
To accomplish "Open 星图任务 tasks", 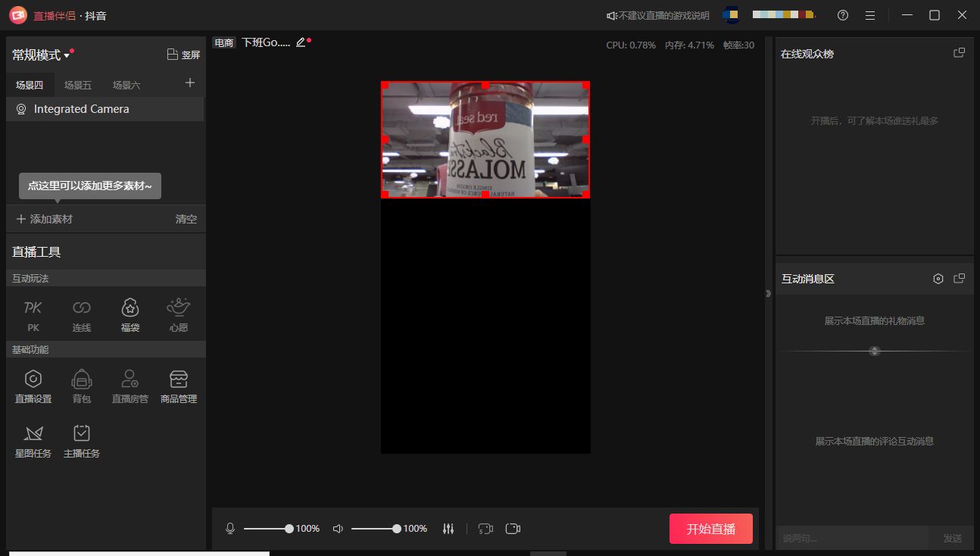I will point(33,442).
